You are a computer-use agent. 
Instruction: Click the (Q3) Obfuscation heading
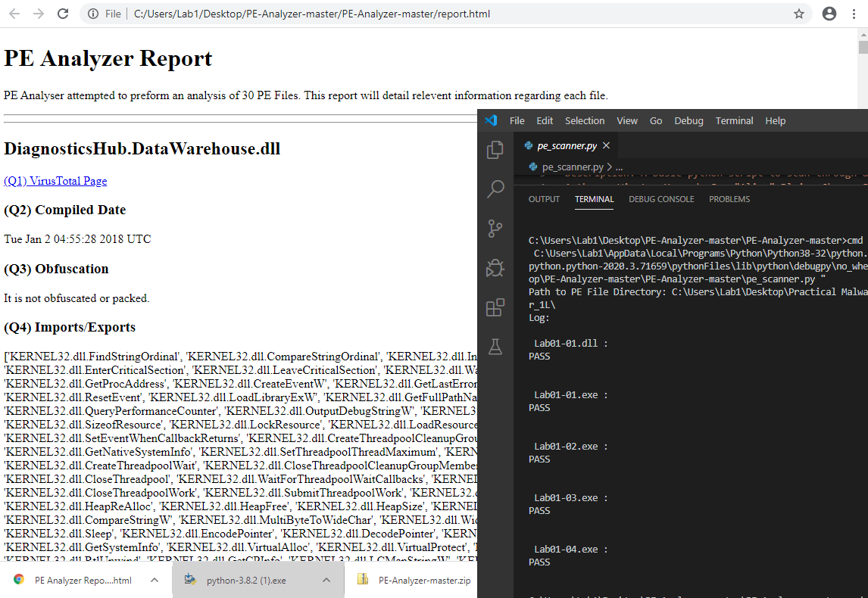point(57,269)
